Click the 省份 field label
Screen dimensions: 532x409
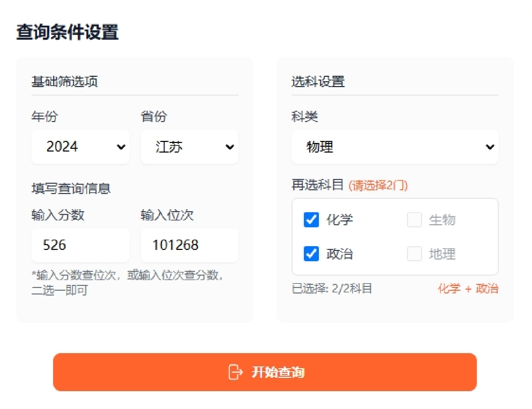(x=154, y=117)
